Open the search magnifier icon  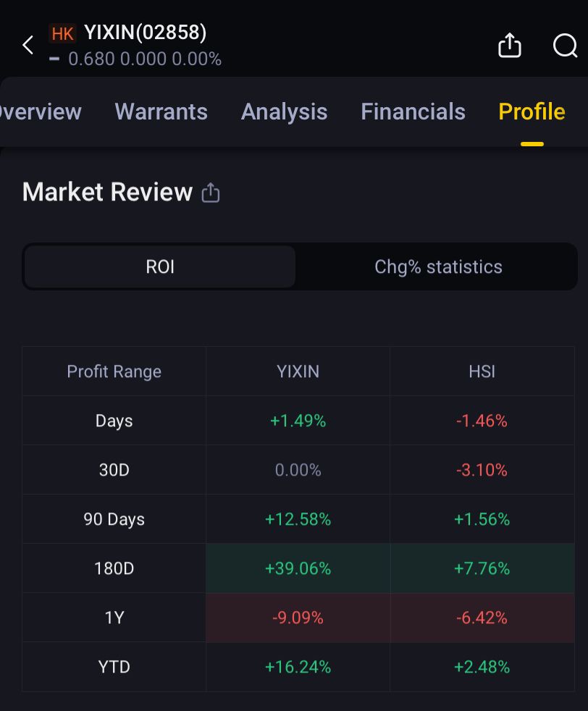click(x=566, y=46)
